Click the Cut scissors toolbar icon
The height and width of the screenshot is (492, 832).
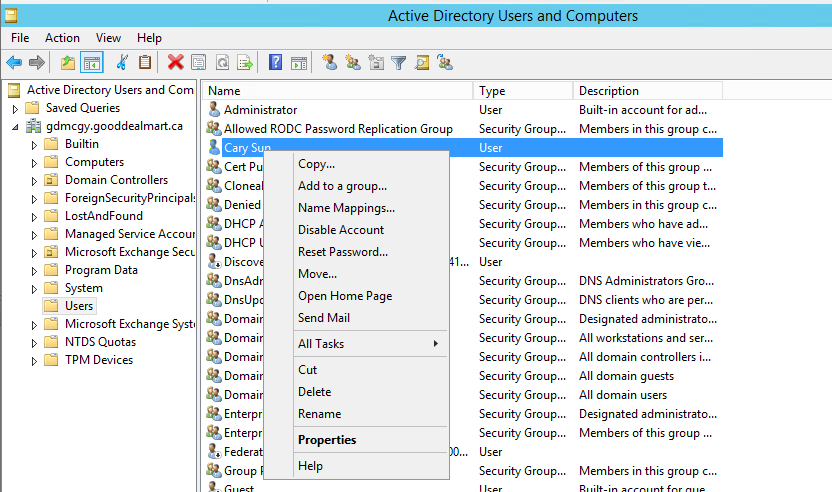(122, 63)
